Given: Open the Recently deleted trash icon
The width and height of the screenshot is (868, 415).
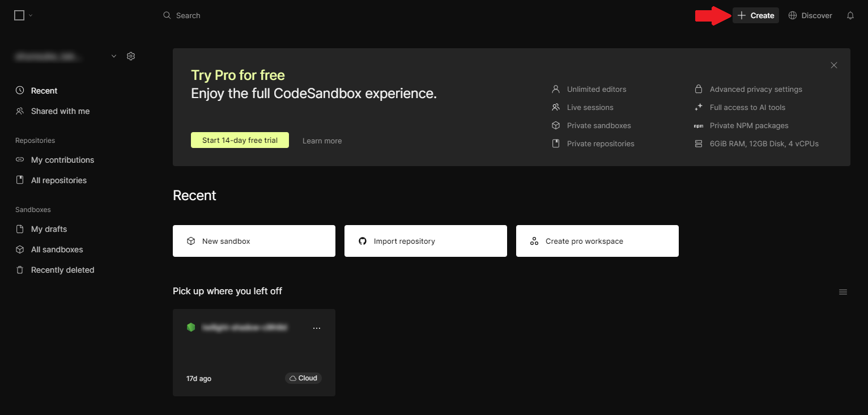Looking at the screenshot, I should (x=20, y=269).
